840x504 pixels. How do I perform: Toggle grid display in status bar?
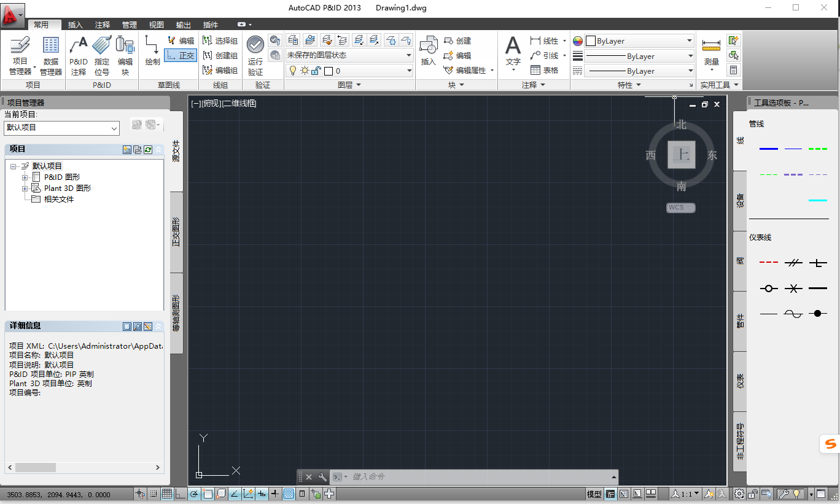(x=167, y=494)
